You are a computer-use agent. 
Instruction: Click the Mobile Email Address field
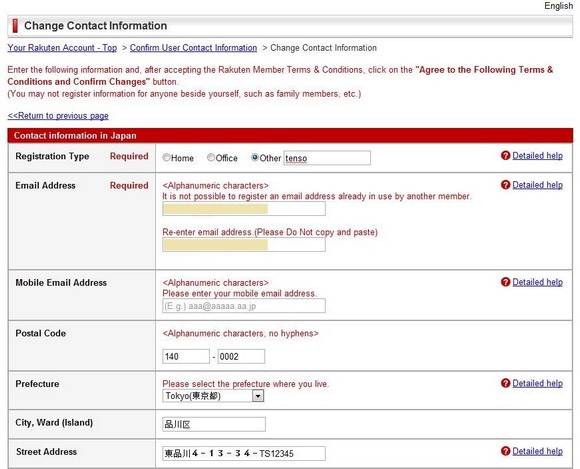click(244, 306)
